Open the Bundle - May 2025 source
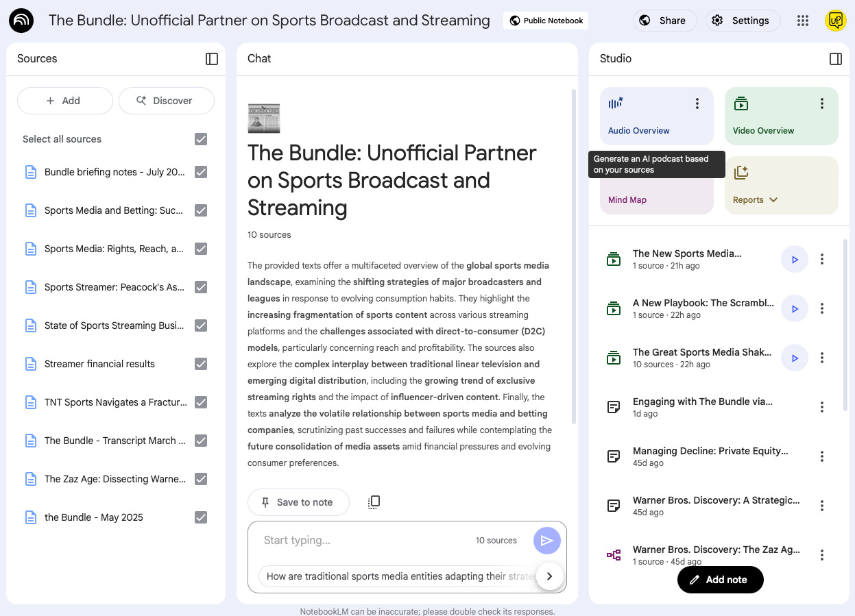This screenshot has width=855, height=616. point(94,517)
